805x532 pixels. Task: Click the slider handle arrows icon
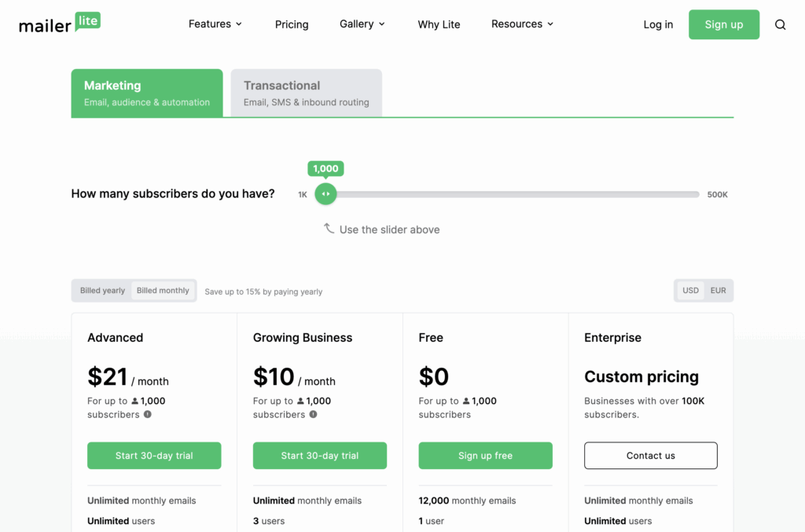coord(325,194)
